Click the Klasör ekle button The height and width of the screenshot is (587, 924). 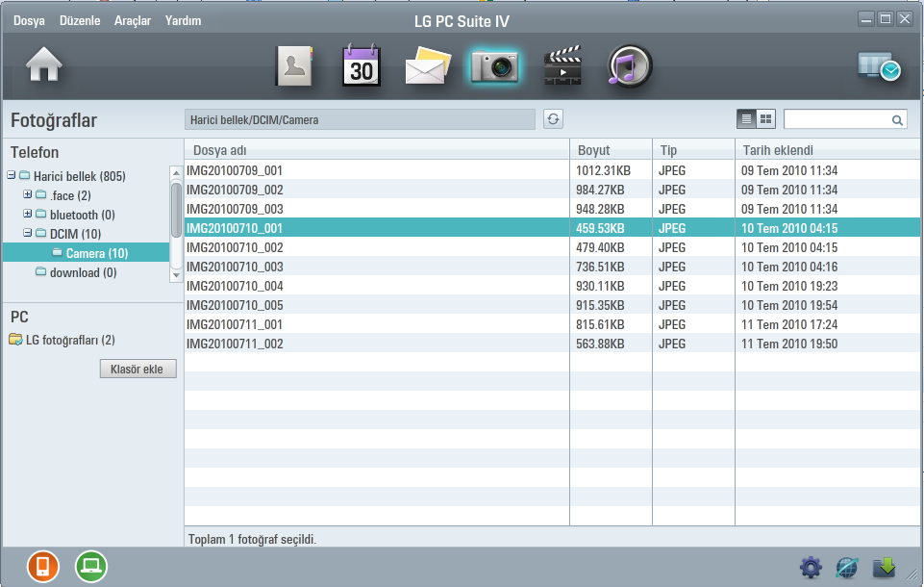[x=137, y=369]
